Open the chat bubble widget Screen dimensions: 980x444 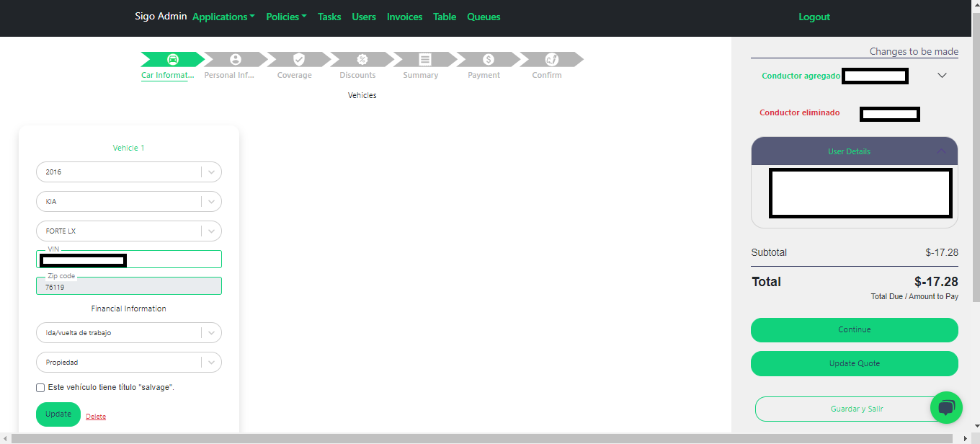click(946, 408)
